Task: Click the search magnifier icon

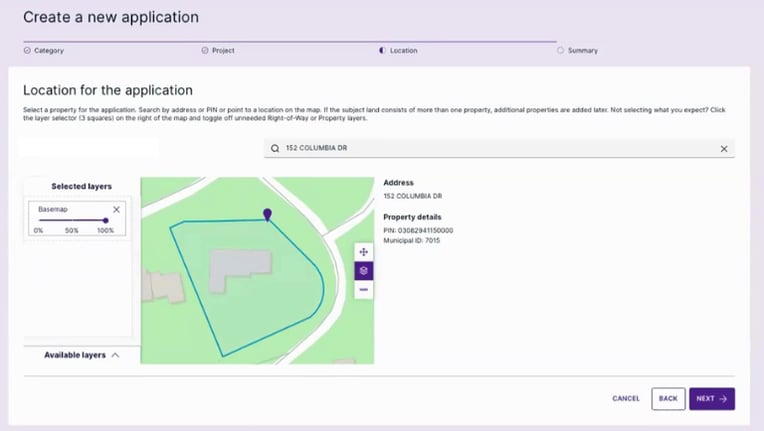Action: tap(276, 148)
